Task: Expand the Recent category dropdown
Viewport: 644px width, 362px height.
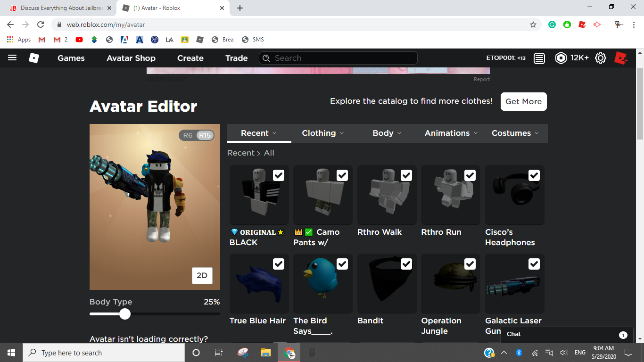Action: (x=259, y=133)
